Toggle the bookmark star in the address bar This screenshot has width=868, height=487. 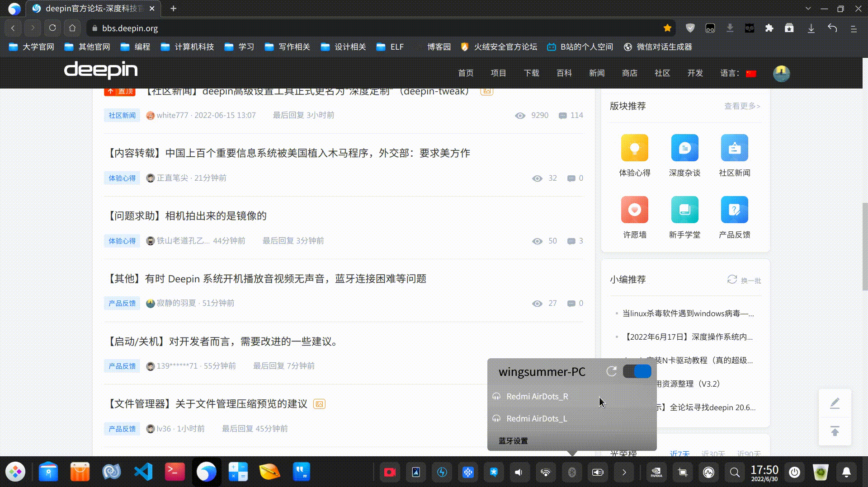667,28
